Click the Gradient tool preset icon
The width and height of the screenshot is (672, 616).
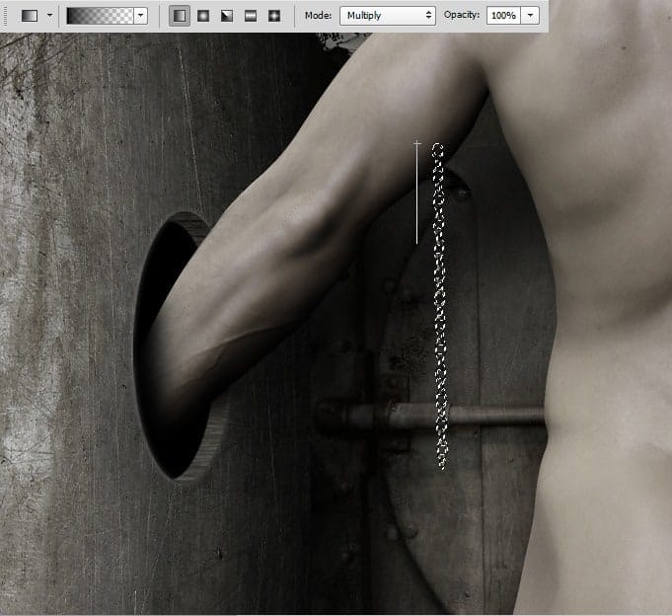pyautogui.click(x=30, y=16)
